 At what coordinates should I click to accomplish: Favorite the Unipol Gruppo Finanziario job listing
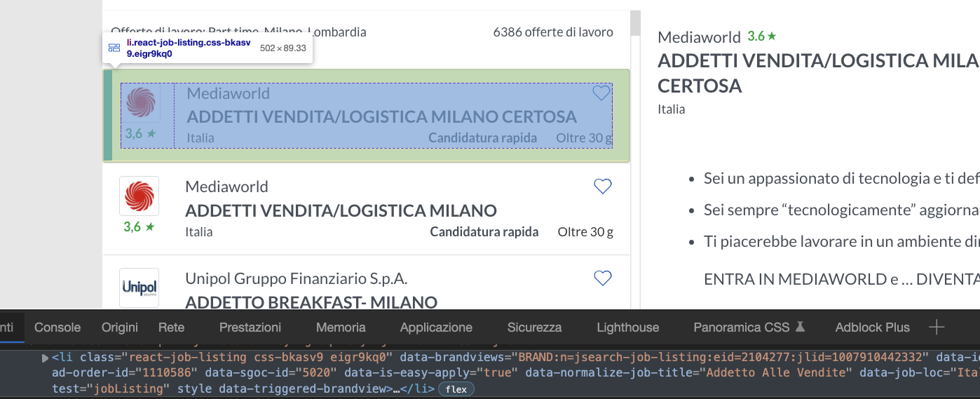[x=602, y=279]
